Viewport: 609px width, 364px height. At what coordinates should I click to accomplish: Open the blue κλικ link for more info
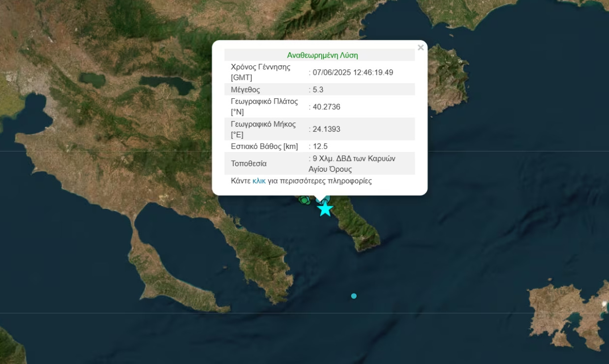pos(259,181)
